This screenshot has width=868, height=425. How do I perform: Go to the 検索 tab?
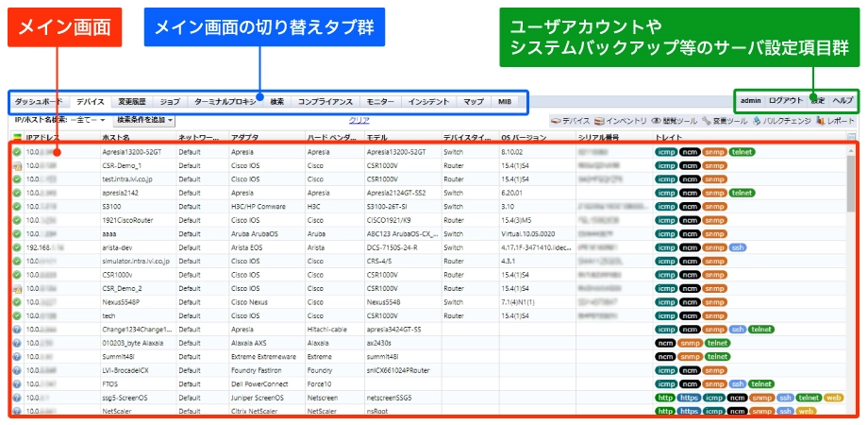(276, 102)
